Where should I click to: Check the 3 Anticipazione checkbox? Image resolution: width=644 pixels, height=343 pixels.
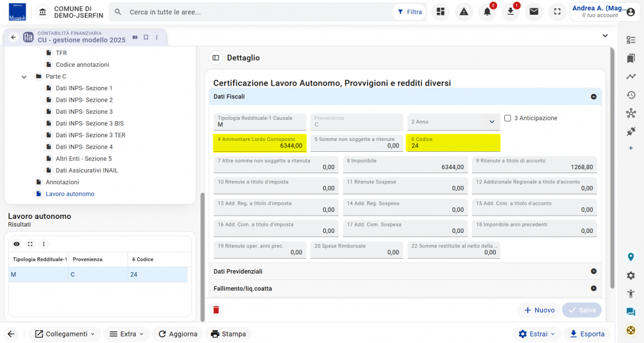[x=507, y=118]
